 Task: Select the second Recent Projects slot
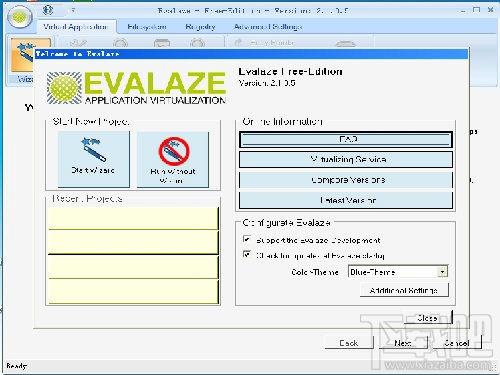pos(133,242)
